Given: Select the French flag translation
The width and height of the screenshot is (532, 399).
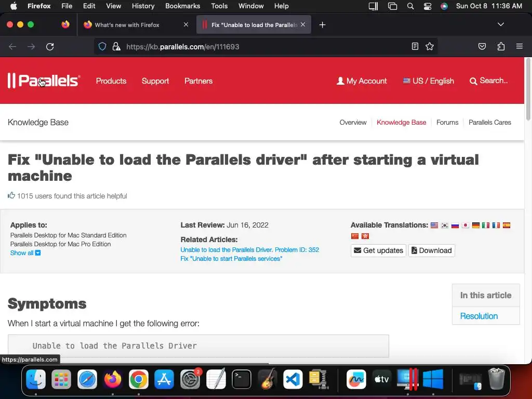Looking at the screenshot, I should [496, 225].
